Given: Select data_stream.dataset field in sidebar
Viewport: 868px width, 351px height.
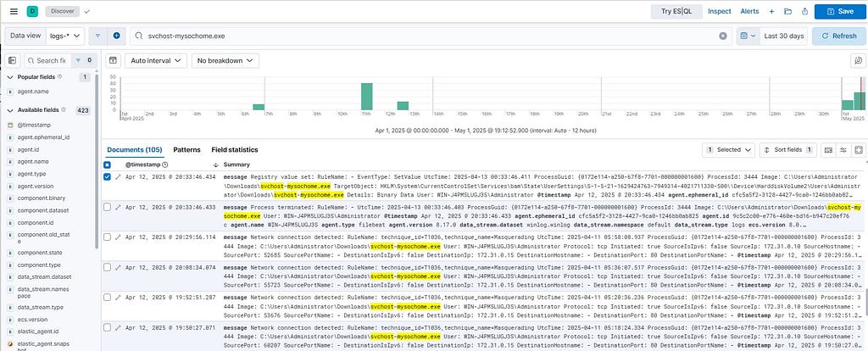Looking at the screenshot, I should pyautogui.click(x=44, y=276).
